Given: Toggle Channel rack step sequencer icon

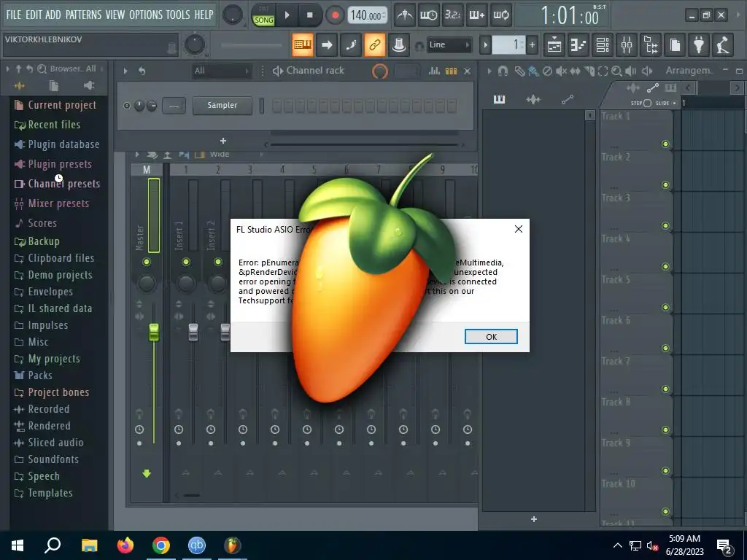Looking at the screenshot, I should click(x=451, y=71).
